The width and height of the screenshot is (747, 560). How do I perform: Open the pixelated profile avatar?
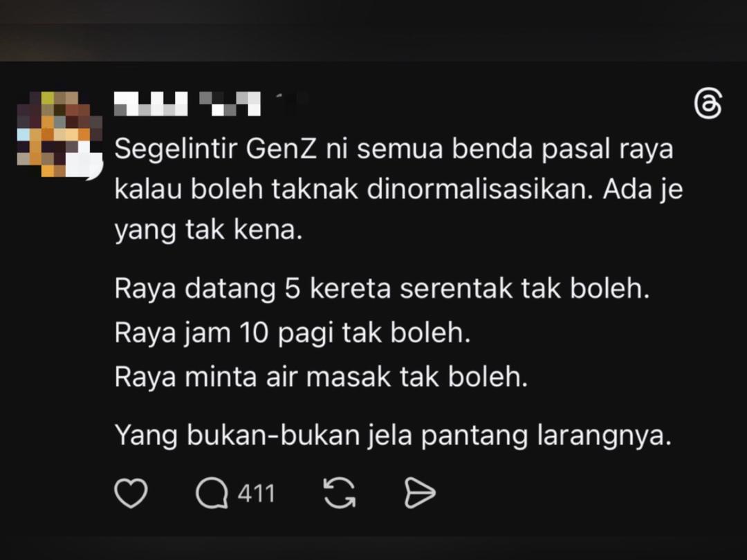tap(59, 134)
